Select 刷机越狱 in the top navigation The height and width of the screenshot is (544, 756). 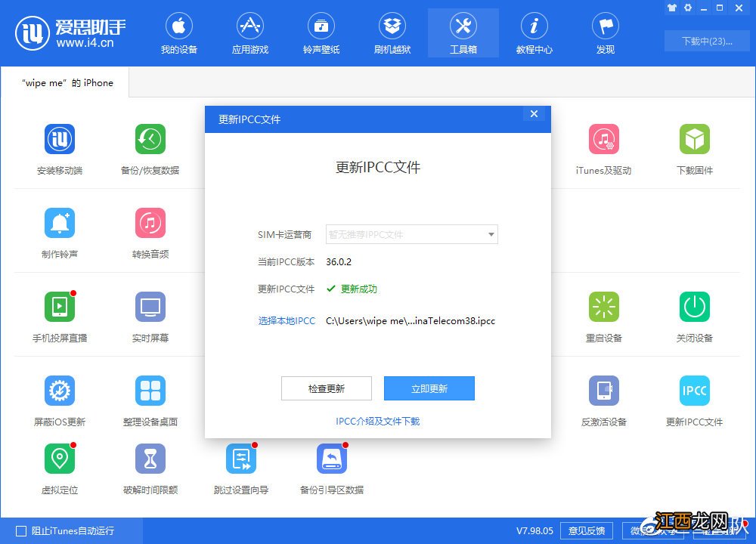[392, 32]
